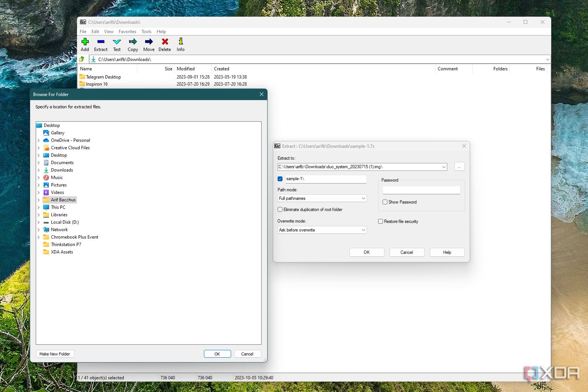
Task: Click the browse (...) button
Action: coord(460,167)
